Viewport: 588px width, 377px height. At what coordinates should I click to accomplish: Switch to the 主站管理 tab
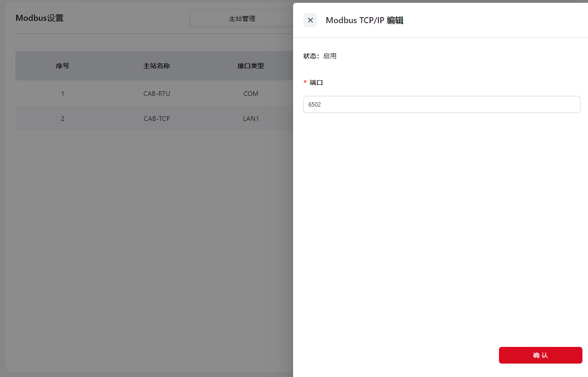coord(242,19)
